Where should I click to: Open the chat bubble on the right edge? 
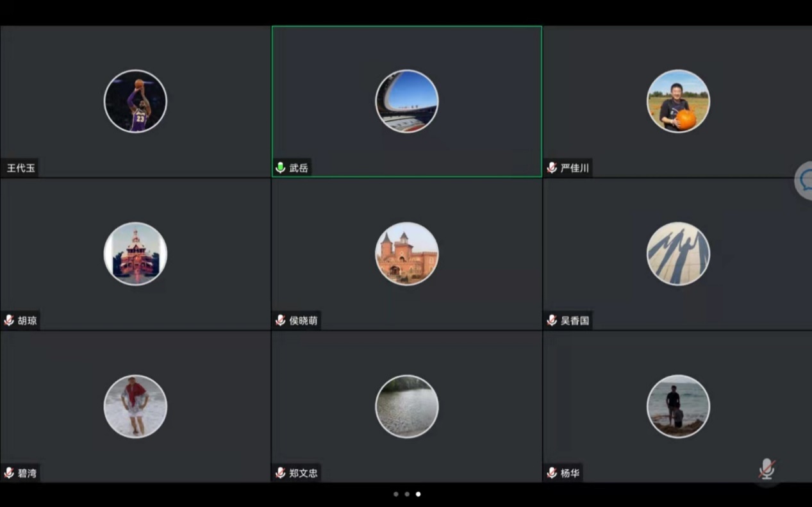tap(804, 181)
